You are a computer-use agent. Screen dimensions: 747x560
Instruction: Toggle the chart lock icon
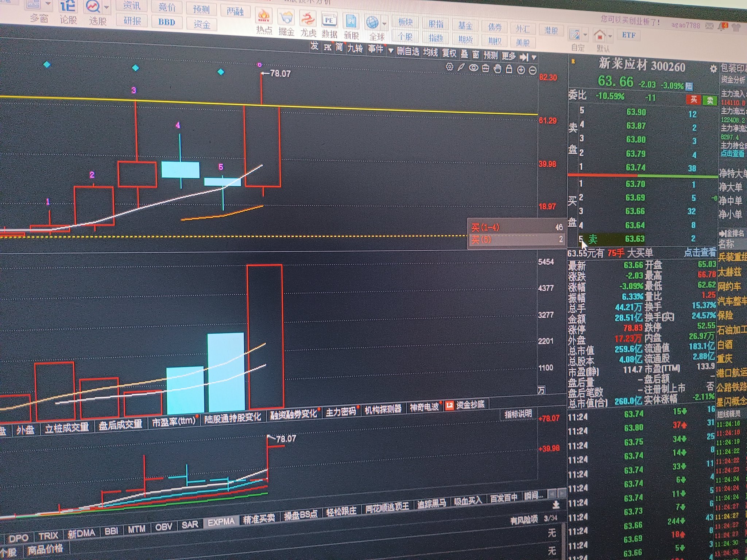click(x=509, y=69)
